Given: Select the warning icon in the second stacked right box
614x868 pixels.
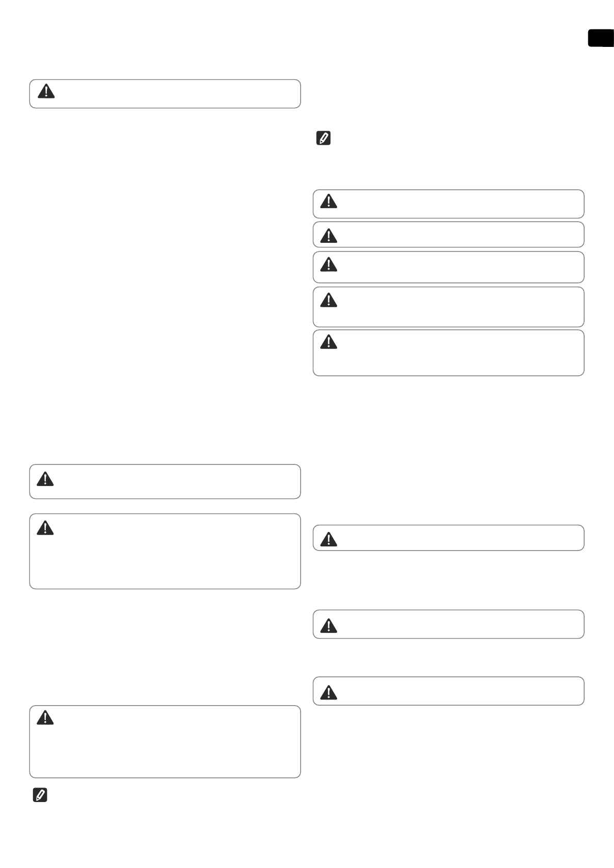Looking at the screenshot, I should click(x=328, y=236).
